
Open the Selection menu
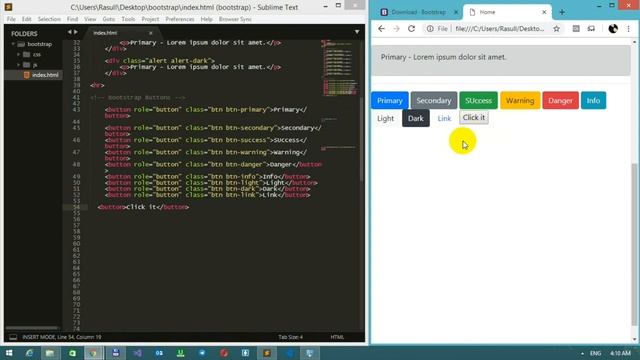(x=49, y=19)
